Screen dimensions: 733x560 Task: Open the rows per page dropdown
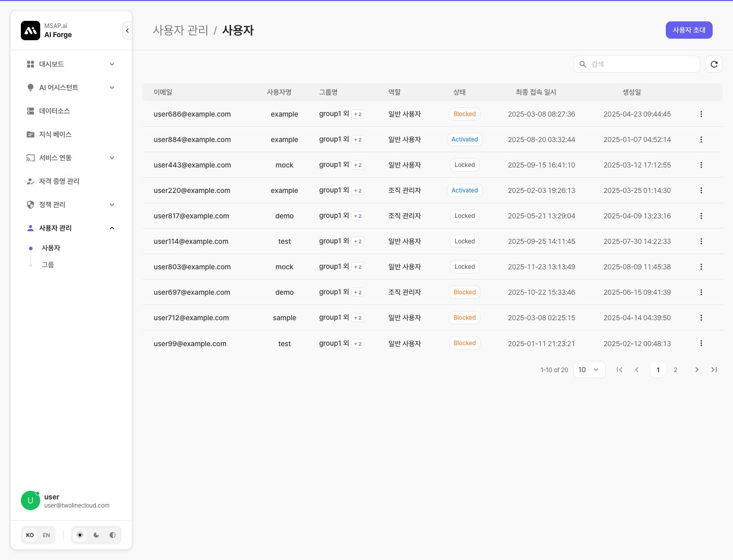pos(589,370)
